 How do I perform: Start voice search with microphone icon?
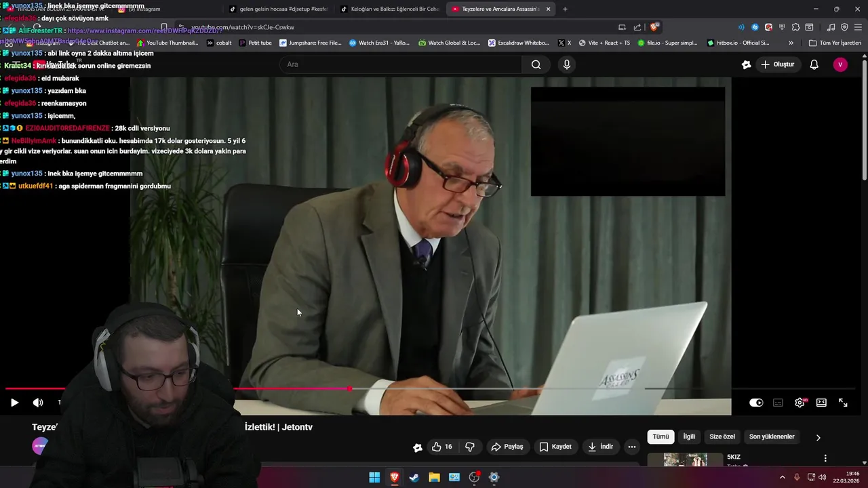[x=567, y=64]
